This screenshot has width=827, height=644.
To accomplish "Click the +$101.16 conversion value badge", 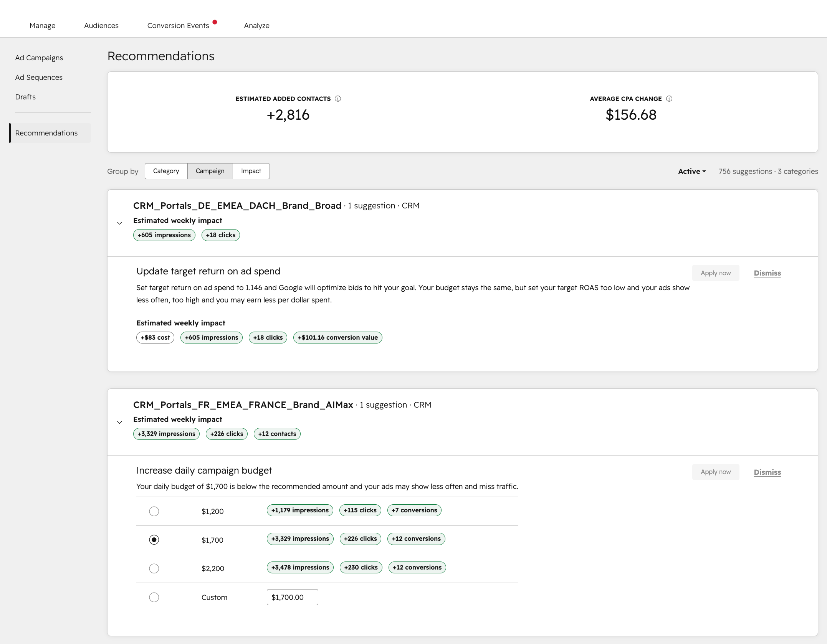I will tap(338, 337).
